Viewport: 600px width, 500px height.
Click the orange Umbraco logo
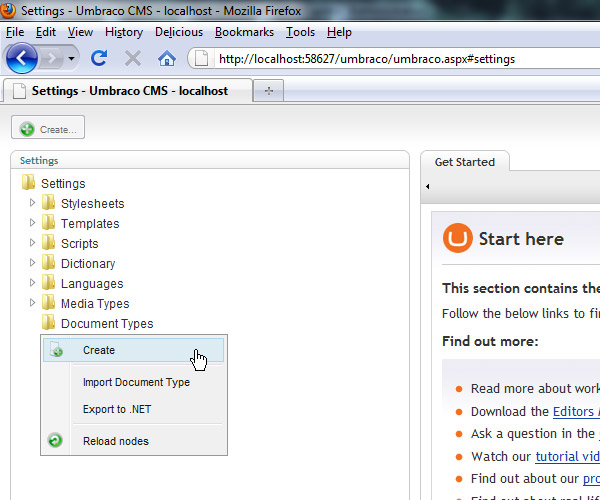(x=458, y=238)
